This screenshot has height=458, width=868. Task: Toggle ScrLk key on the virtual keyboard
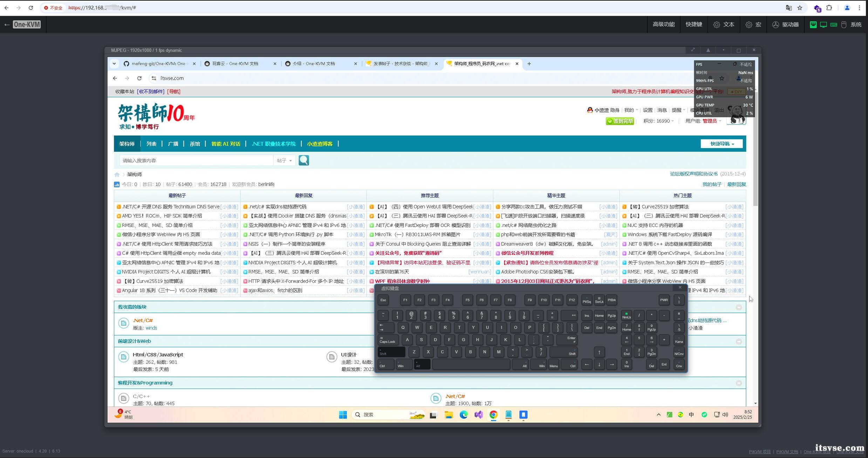[x=599, y=300]
